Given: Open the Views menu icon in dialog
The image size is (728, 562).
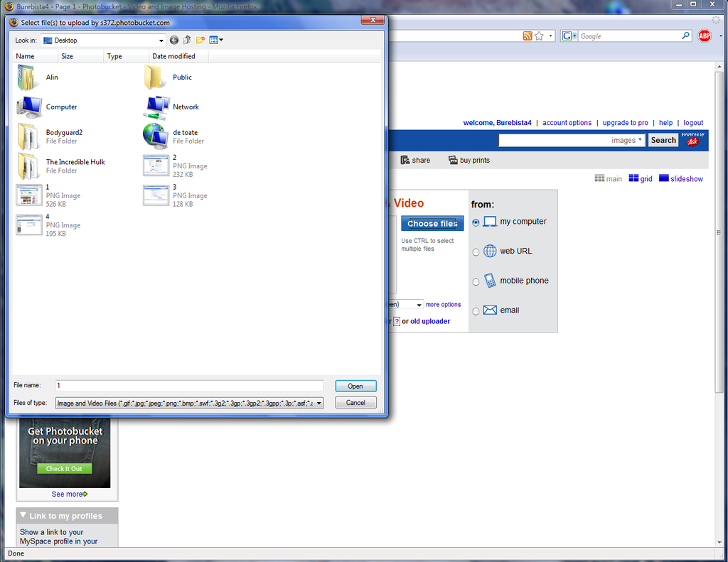Looking at the screenshot, I should click(x=216, y=40).
